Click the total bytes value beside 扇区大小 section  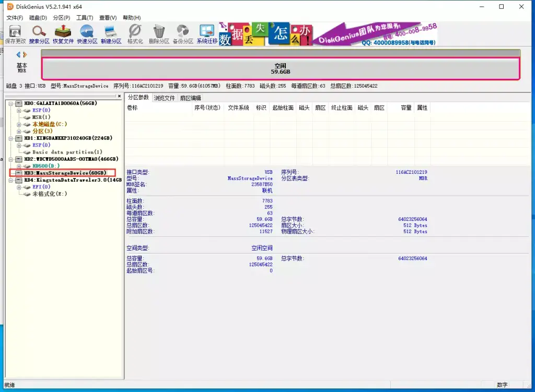tap(413, 219)
